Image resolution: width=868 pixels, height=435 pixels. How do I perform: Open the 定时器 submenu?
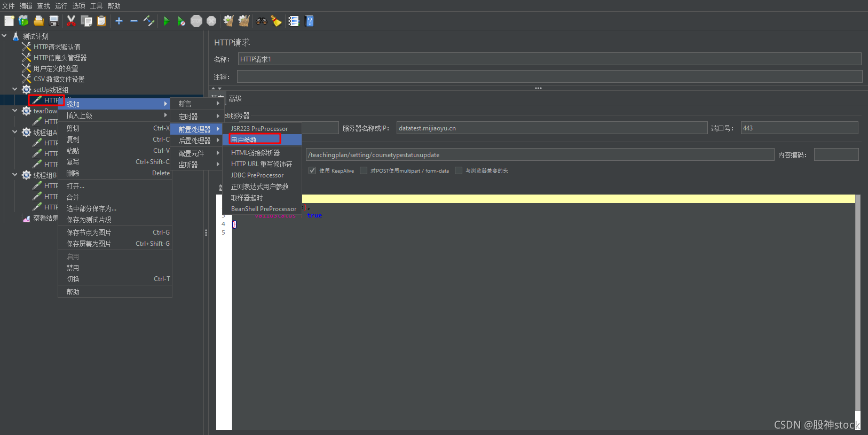tap(196, 116)
